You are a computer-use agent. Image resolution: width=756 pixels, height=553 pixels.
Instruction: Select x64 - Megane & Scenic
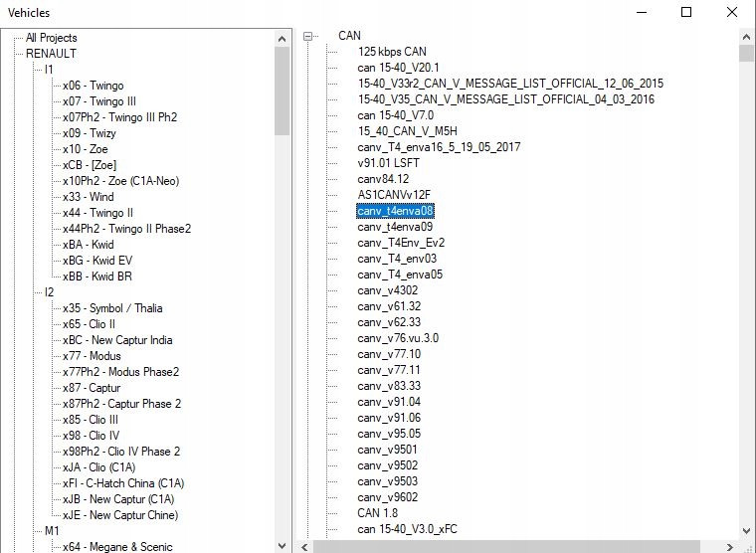(x=117, y=547)
